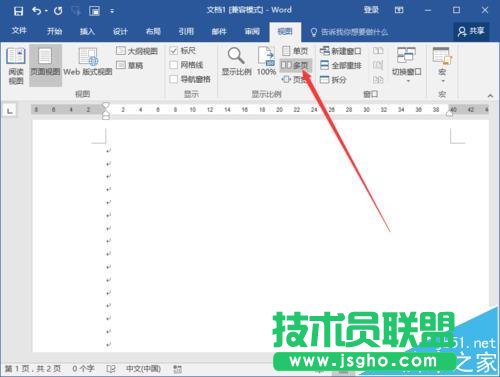500x377 pixels.
Task: Click the Reset Window Position icon
Action: pos(378,80)
